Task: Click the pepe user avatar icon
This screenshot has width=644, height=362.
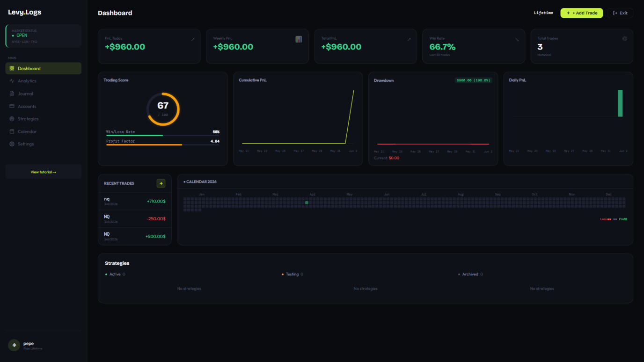Action: [x=14, y=345]
